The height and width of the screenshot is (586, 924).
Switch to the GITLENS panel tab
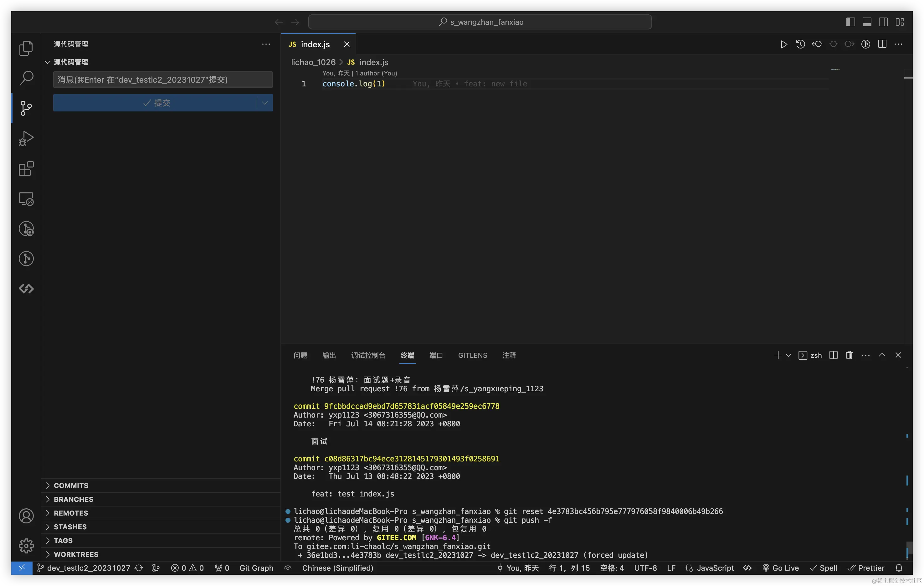472,355
